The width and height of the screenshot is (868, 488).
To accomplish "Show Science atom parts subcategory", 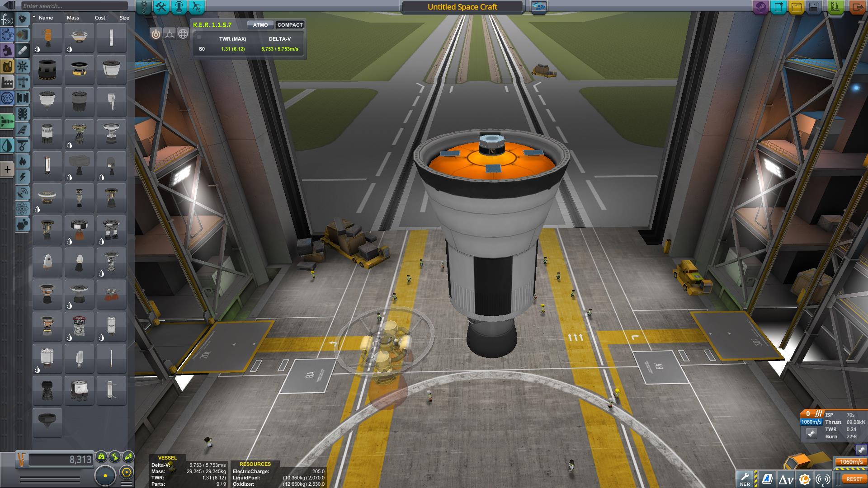I will tap(23, 209).
